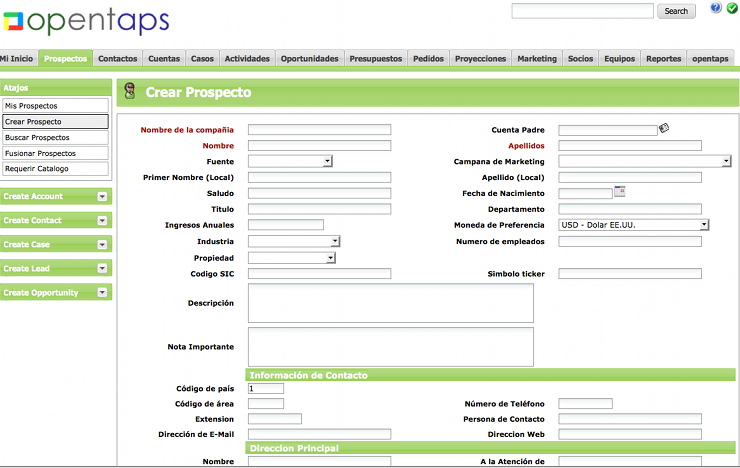Screen dimensions: 740x468
Task: Focus the Saludo input field
Action: pyautogui.click(x=320, y=193)
